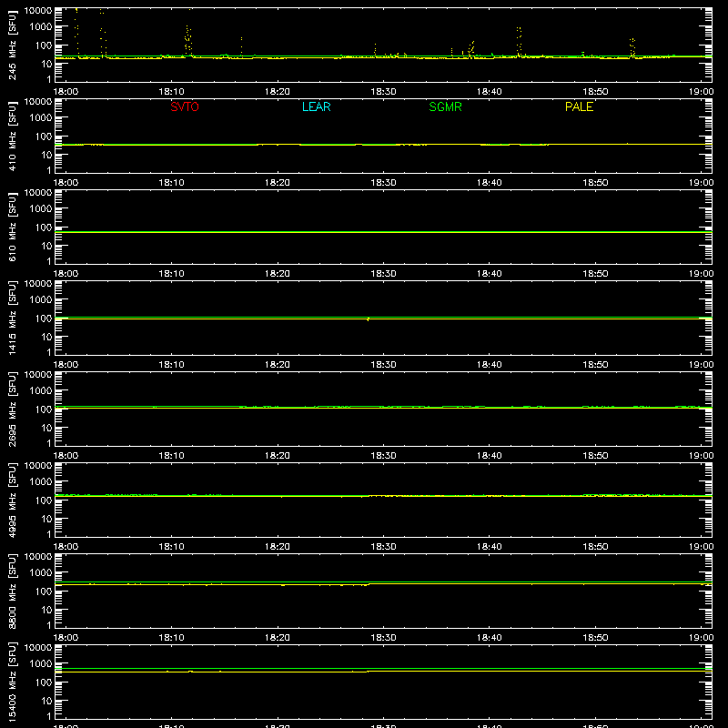
Task: Click the yellow step near 18:28 on 8800 MHz trace
Action: (369, 584)
